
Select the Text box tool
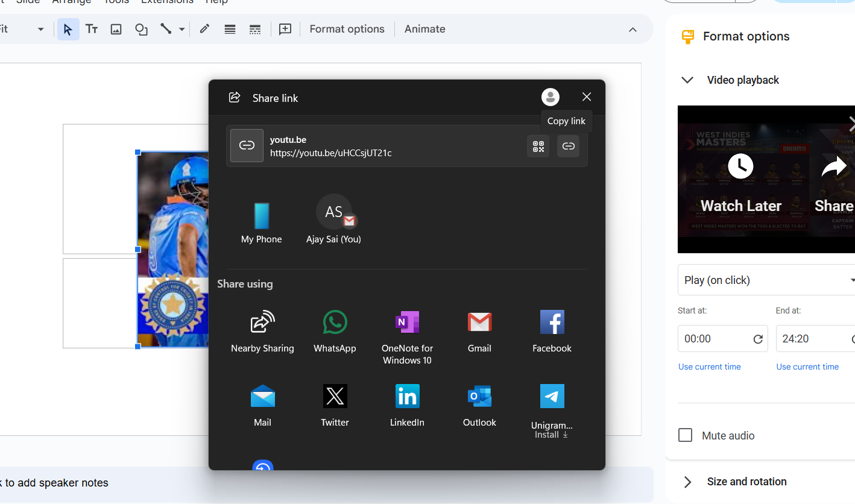click(92, 29)
